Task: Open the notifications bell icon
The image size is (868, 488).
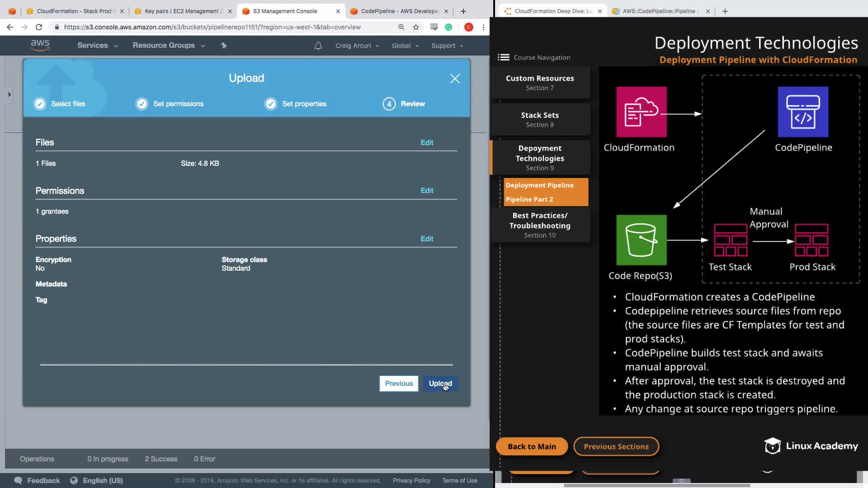Action: click(x=318, y=46)
